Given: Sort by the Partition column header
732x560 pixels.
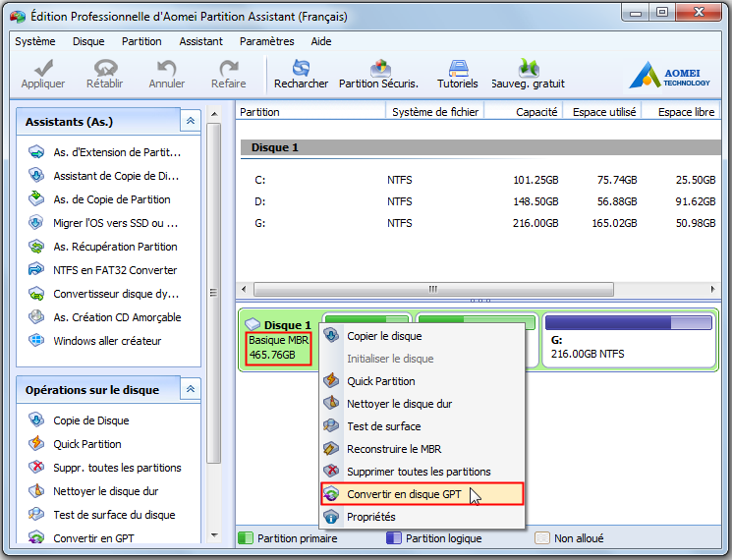Looking at the screenshot, I should coord(310,112).
